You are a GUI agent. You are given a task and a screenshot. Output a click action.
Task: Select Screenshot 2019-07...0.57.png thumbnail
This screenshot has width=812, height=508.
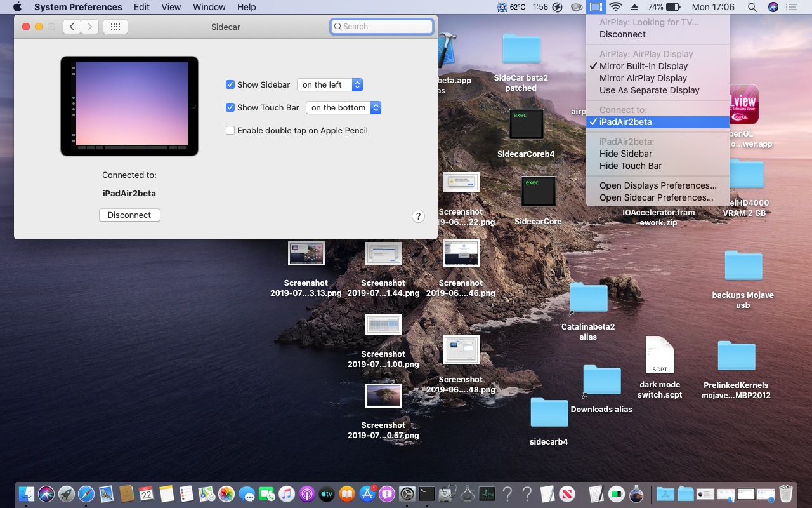pos(384,396)
